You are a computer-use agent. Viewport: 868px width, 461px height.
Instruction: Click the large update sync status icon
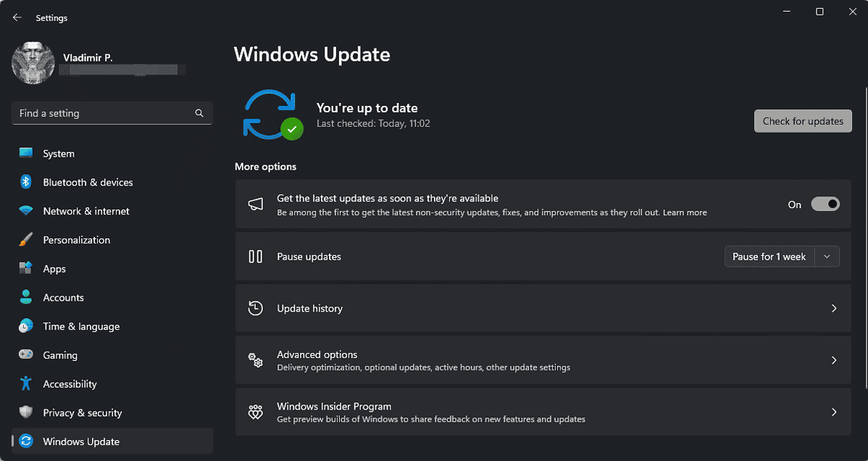pos(272,114)
